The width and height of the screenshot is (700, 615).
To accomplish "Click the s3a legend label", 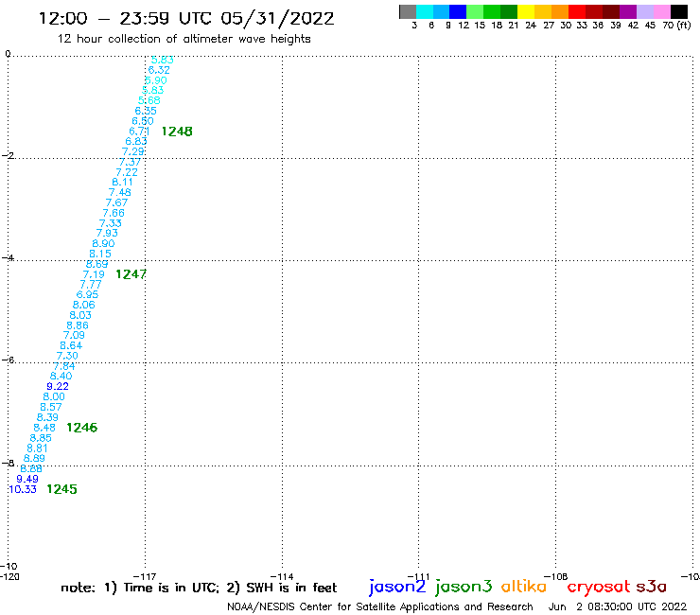I will 651,587.
